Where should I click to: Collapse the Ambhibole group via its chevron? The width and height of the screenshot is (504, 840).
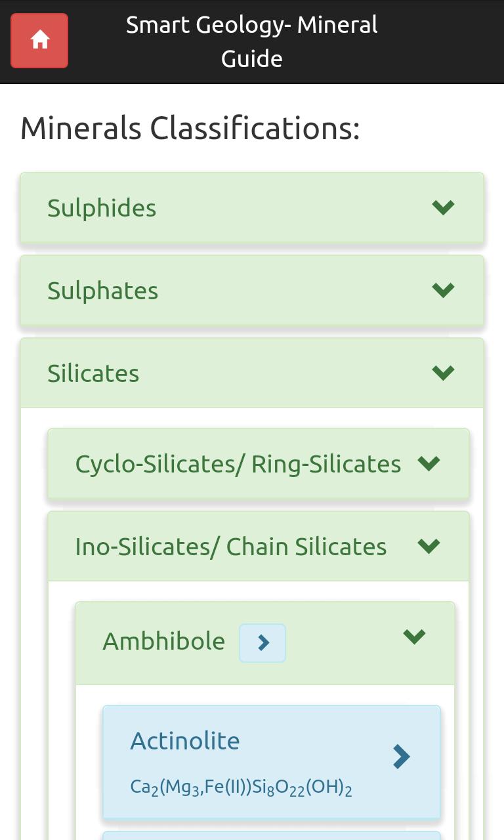(x=413, y=637)
